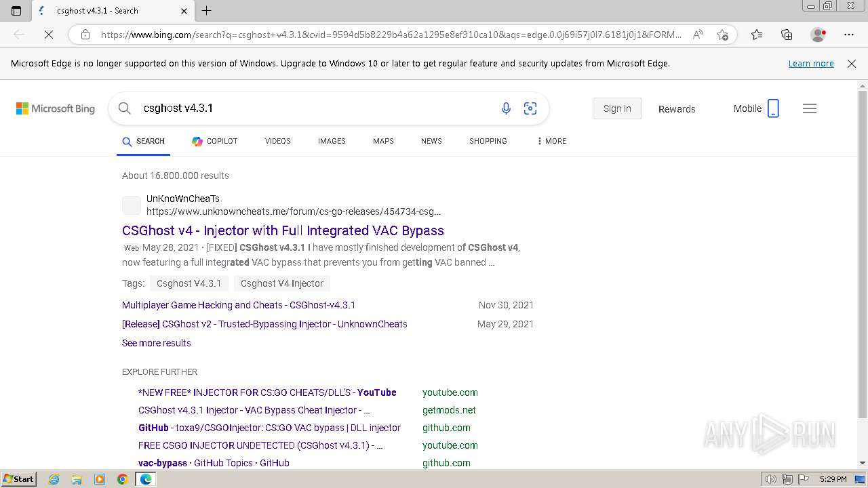The image size is (868, 488).
Task: Click the UnKnoWnCheaTs site favicon
Action: (132, 205)
